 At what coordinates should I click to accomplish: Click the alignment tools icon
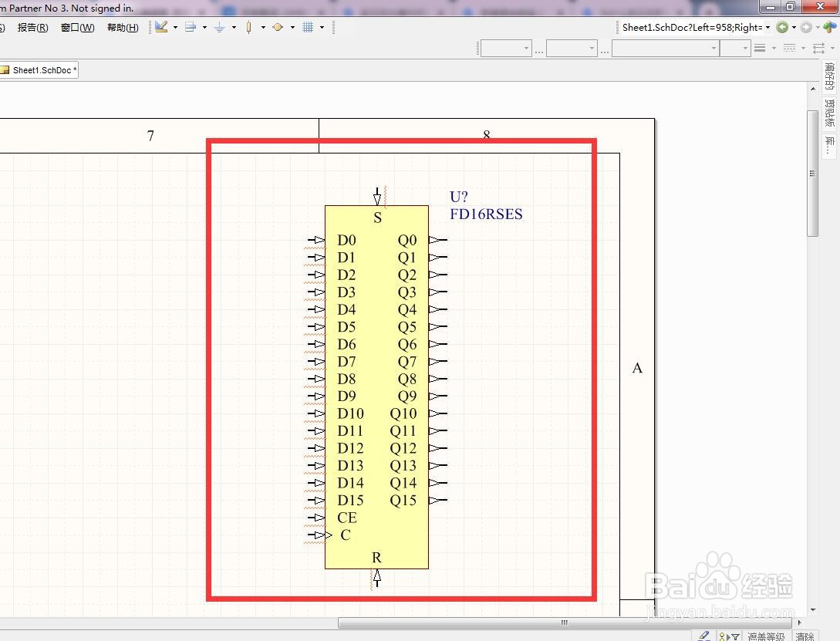coord(191,27)
